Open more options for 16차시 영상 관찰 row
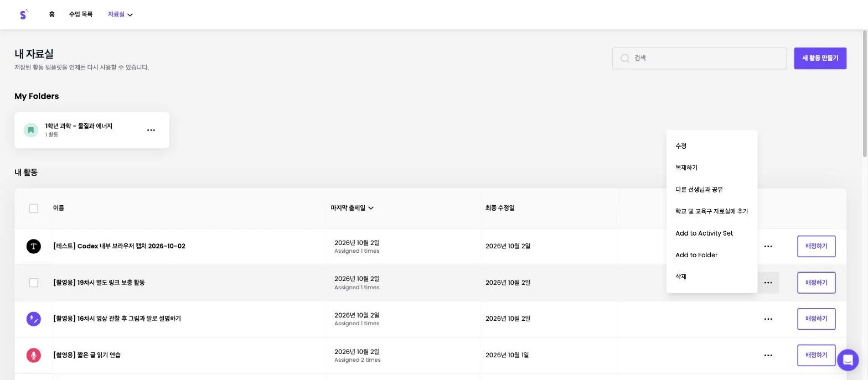The width and height of the screenshot is (868, 380). [768, 319]
